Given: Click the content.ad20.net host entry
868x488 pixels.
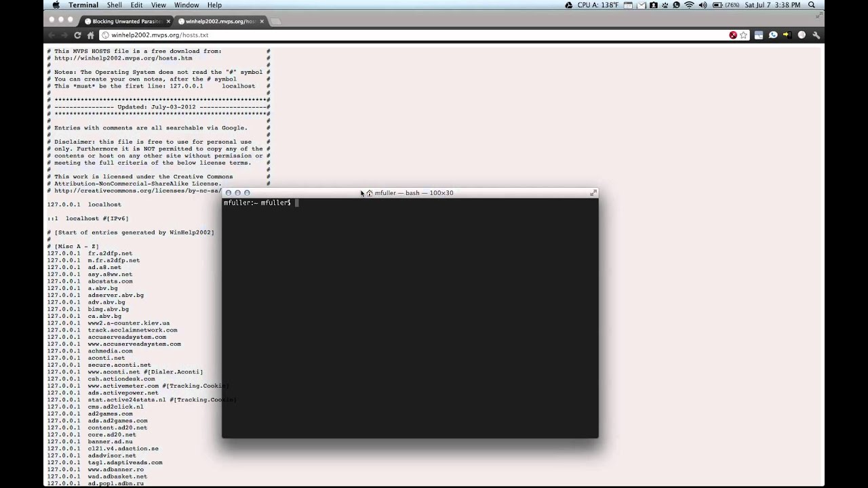Looking at the screenshot, I should pyautogui.click(x=117, y=428).
